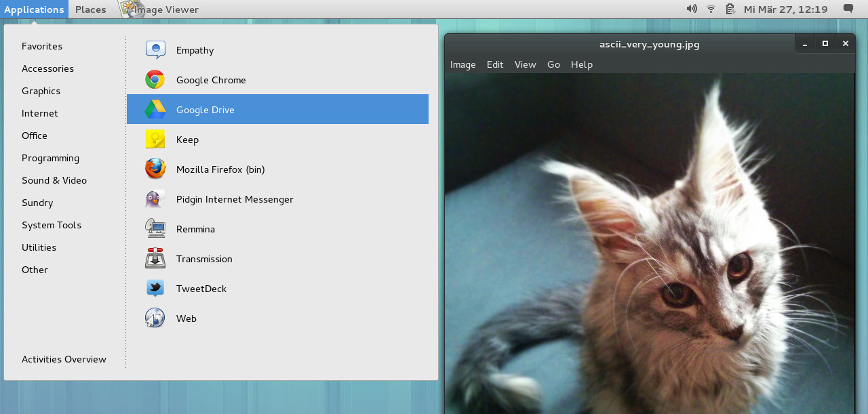Click the ascii_very_young.jpg title bar

(x=650, y=45)
